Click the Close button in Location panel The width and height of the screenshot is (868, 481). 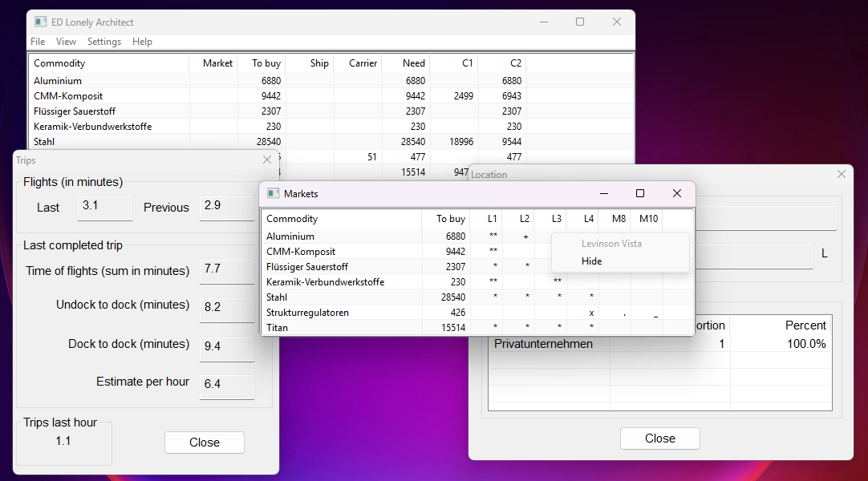[x=660, y=439]
